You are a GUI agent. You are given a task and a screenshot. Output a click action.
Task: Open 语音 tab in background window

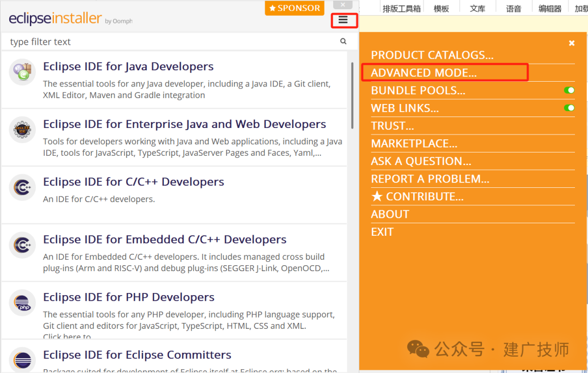click(513, 9)
